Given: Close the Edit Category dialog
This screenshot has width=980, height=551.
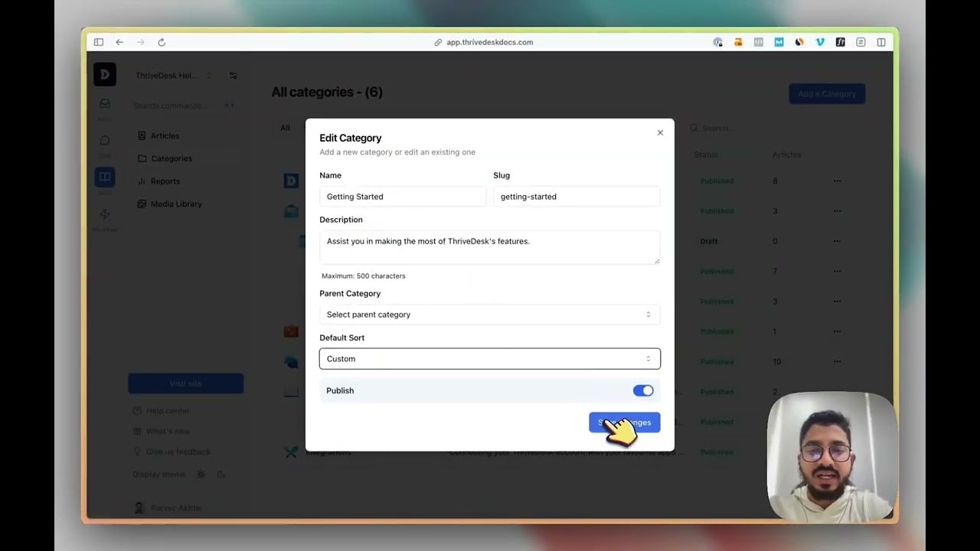Looking at the screenshot, I should (660, 132).
